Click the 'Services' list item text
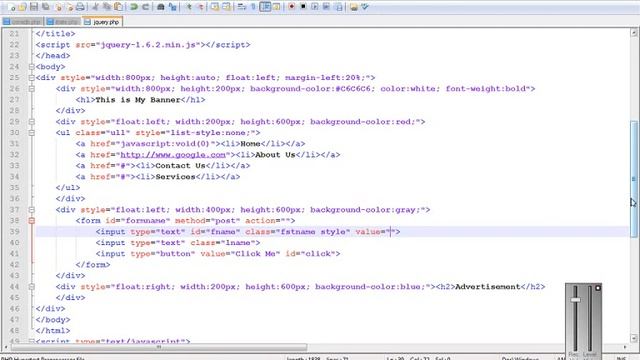This screenshot has height=360, width=640. tap(175, 177)
